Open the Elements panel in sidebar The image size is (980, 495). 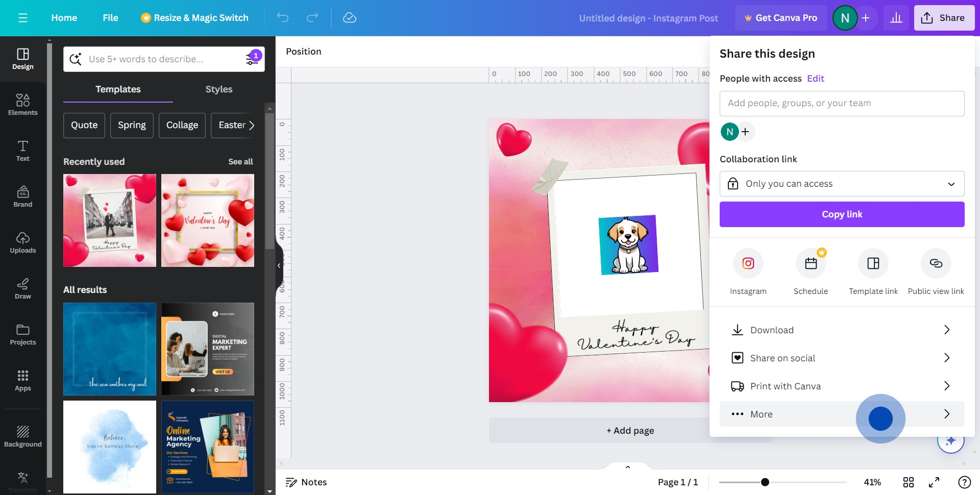(x=23, y=105)
